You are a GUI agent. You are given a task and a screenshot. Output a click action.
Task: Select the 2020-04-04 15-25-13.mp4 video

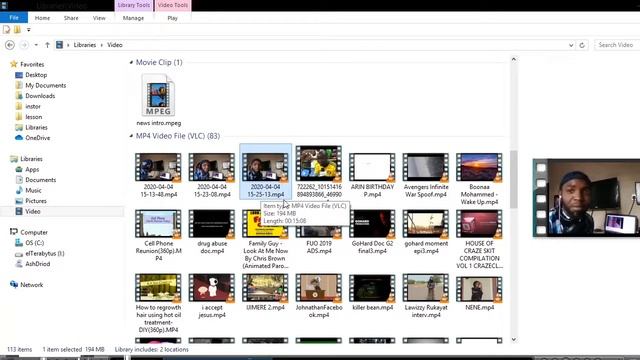(x=265, y=172)
